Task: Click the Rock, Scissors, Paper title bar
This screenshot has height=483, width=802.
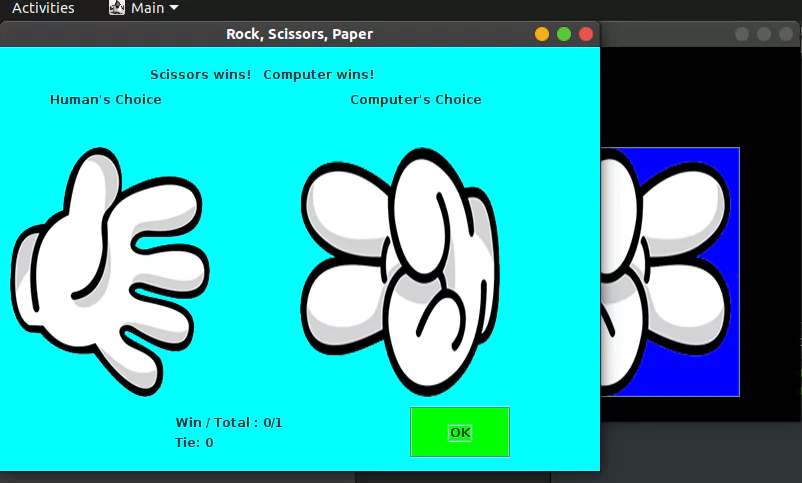Action: click(300, 34)
